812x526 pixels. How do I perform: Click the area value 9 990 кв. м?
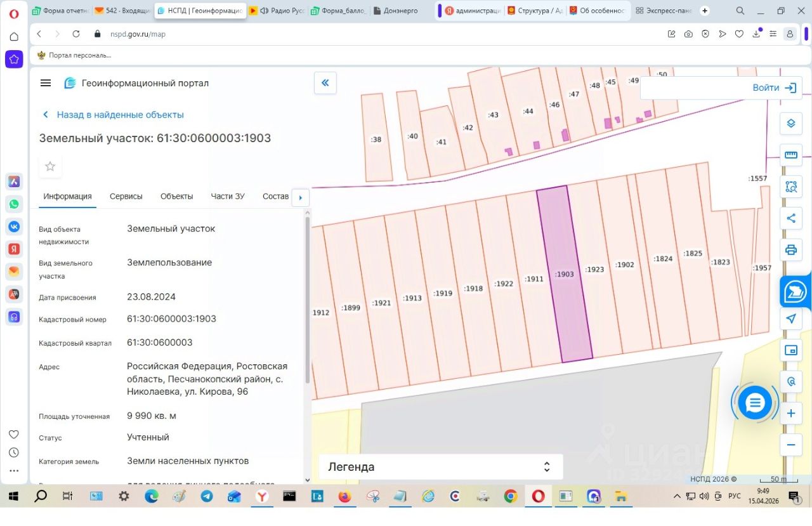tap(151, 416)
